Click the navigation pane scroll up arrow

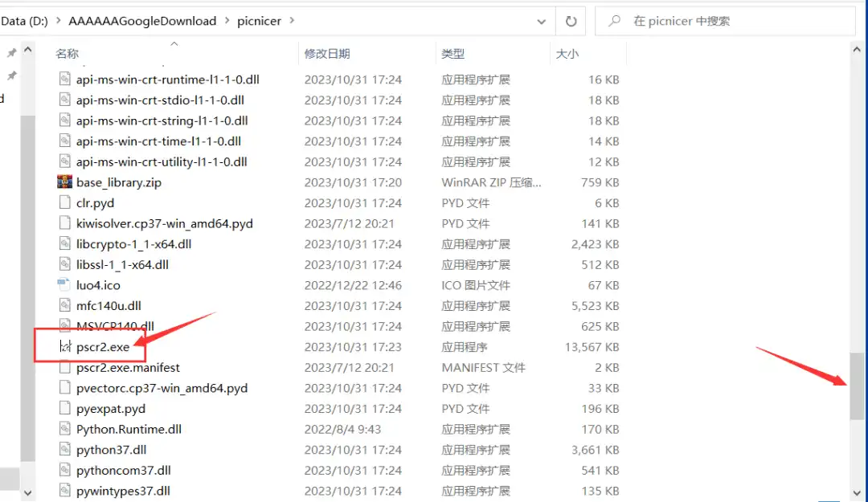pyautogui.click(x=27, y=50)
